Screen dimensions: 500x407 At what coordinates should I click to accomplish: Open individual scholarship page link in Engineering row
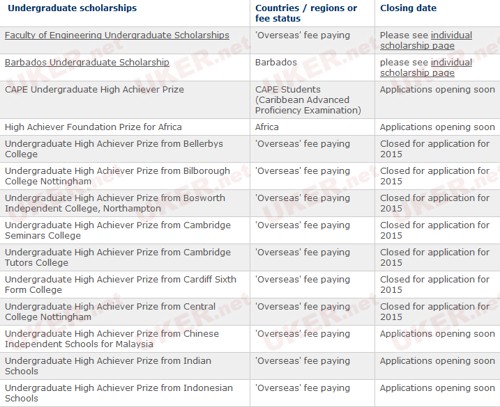(426, 40)
